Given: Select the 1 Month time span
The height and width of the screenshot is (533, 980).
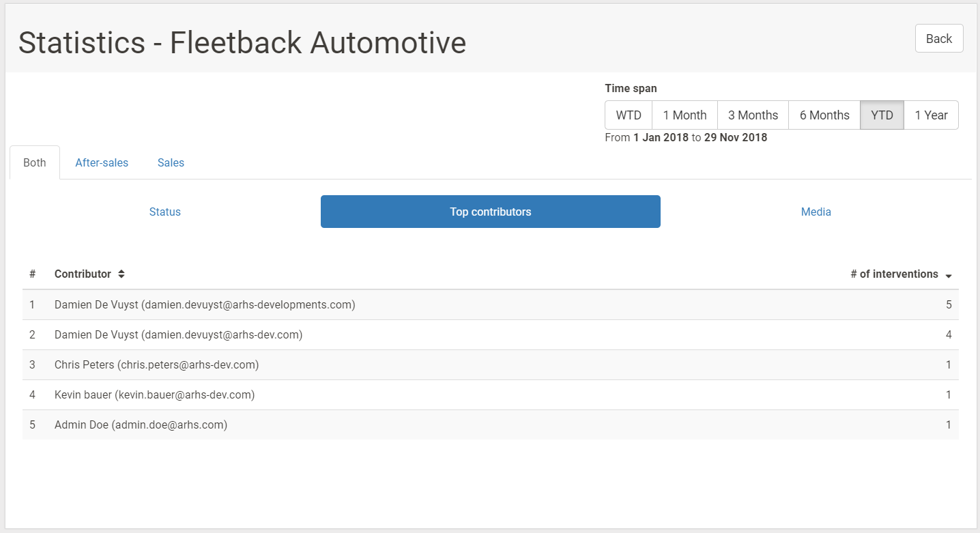Looking at the screenshot, I should coord(684,115).
